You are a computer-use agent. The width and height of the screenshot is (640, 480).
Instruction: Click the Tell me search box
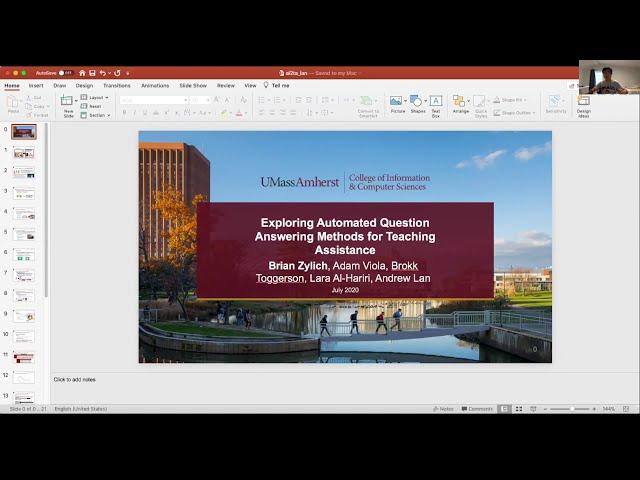(x=277, y=85)
